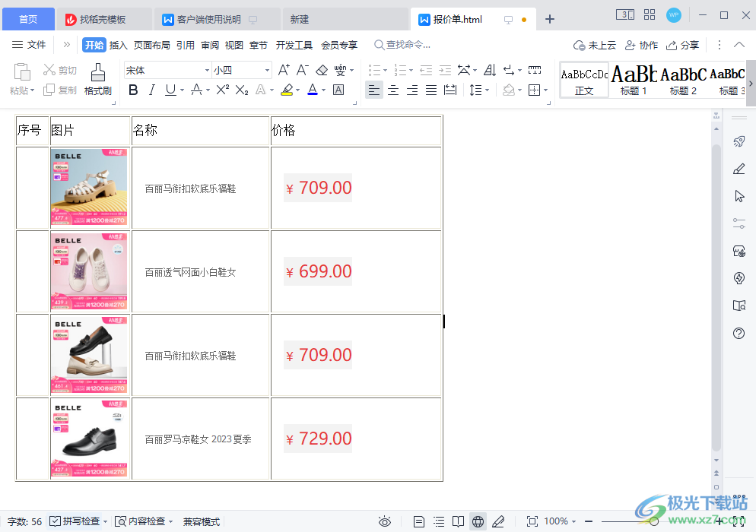Viewport: 756px width, 532px height.
Task: Toggle italic formatting
Action: 152,90
